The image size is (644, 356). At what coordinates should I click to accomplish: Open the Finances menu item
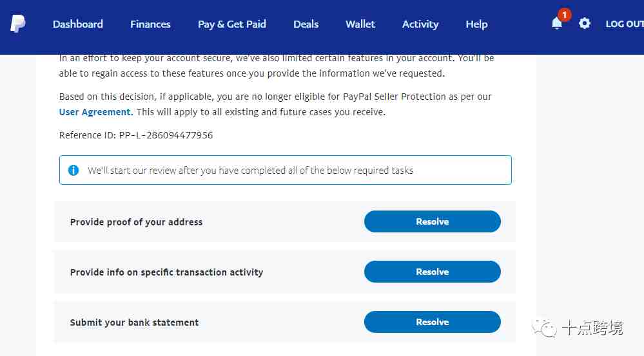pos(150,24)
